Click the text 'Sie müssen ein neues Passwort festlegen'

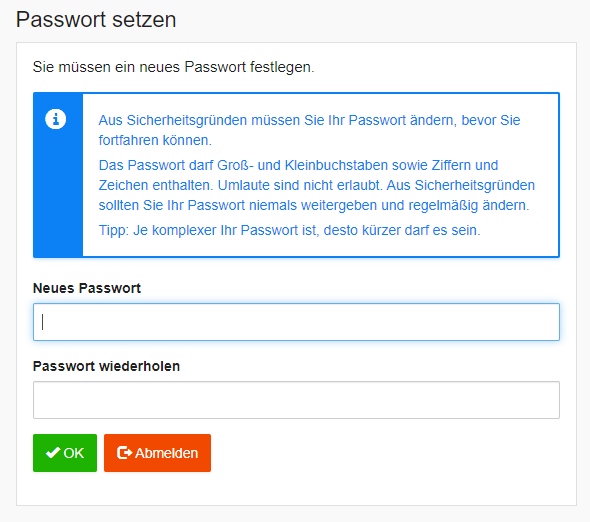173,67
